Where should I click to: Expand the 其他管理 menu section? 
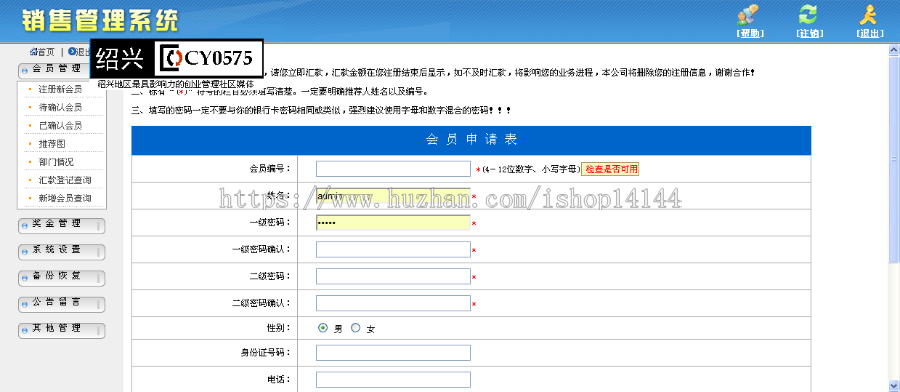tap(62, 331)
